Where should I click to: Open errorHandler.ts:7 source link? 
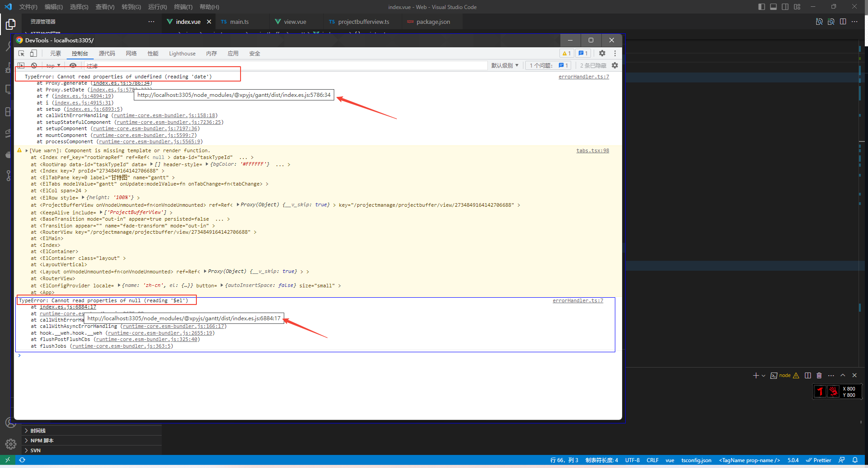[x=584, y=77]
